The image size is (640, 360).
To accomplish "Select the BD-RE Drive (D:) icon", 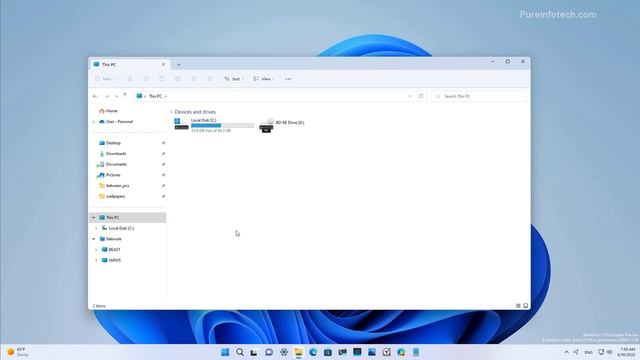I will pos(267,125).
